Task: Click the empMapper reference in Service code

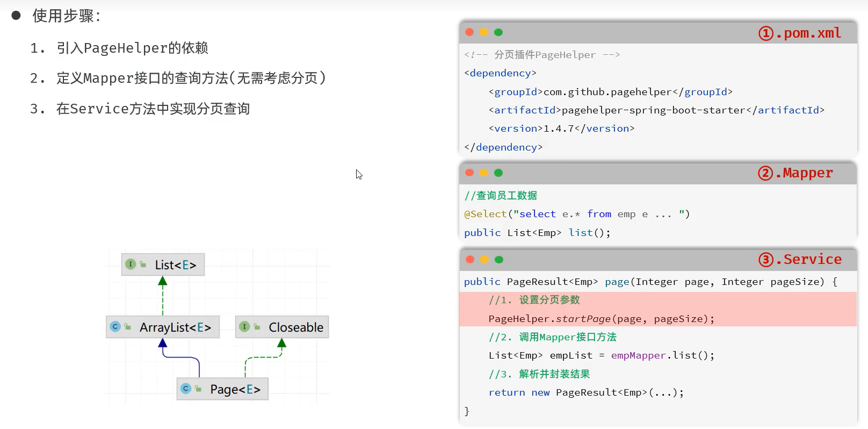Action: pyautogui.click(x=638, y=355)
